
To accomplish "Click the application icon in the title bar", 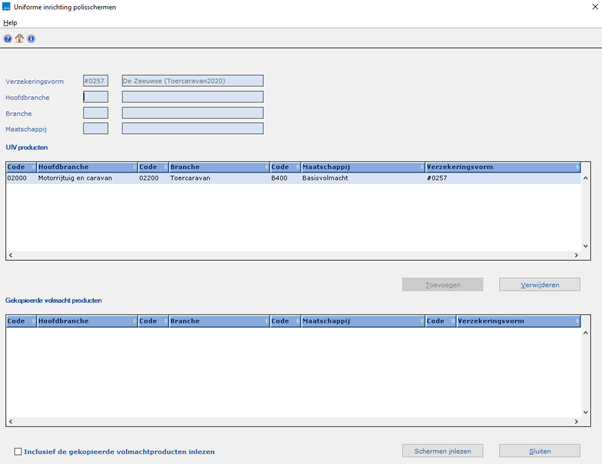I will tap(7, 7).
